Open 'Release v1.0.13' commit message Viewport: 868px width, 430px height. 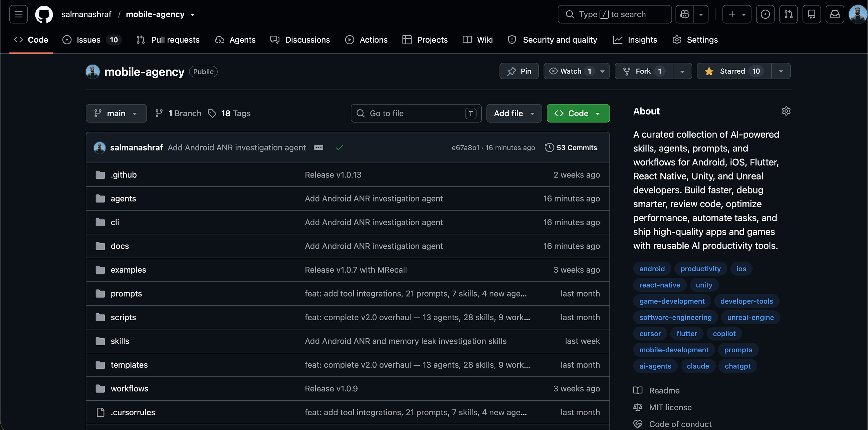coord(333,175)
